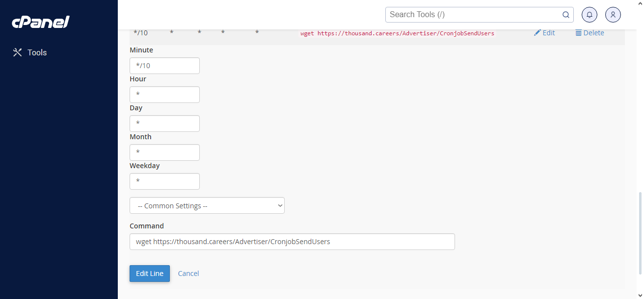
Task: Click the cPanel logo
Action: point(41,22)
